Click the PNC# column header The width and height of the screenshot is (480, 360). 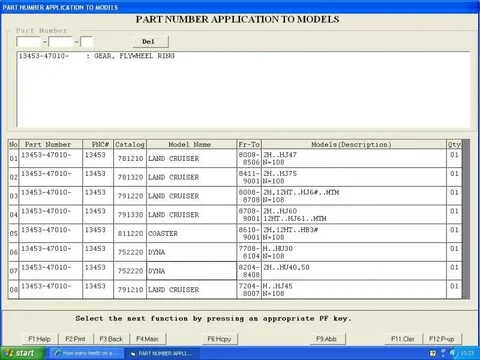[x=99, y=144]
